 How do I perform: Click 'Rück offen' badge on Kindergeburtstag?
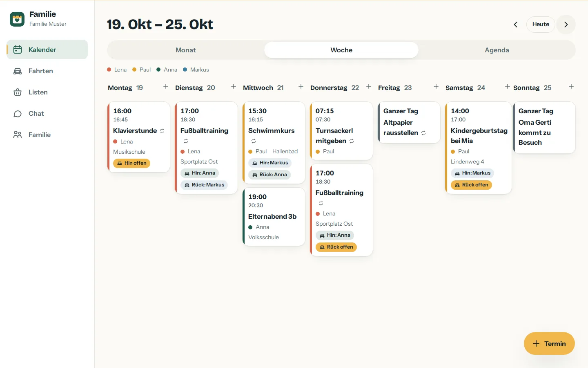click(472, 185)
